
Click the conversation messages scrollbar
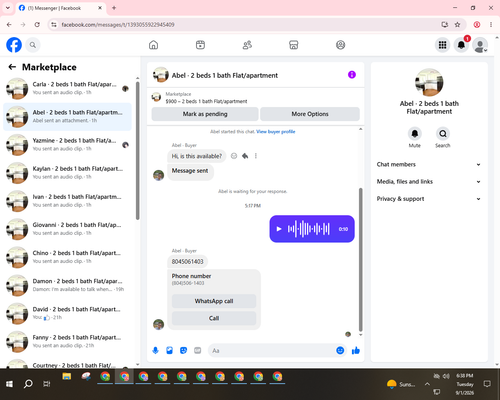360,260
